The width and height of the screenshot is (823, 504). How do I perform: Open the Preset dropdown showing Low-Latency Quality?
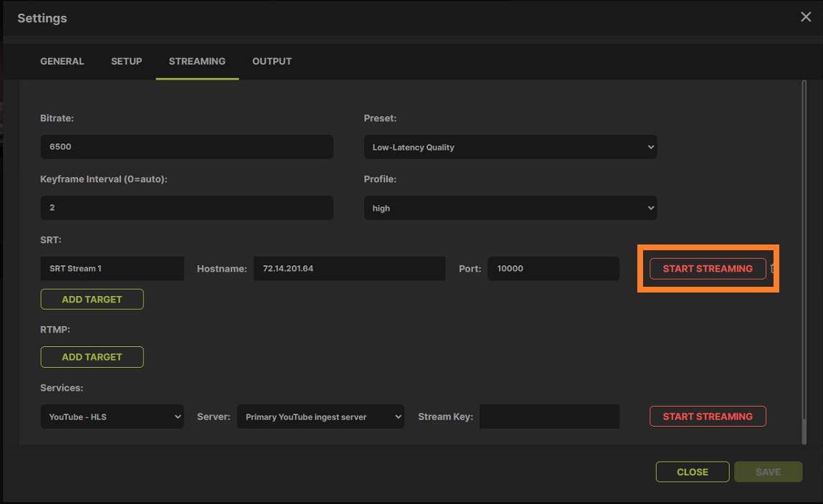point(510,147)
